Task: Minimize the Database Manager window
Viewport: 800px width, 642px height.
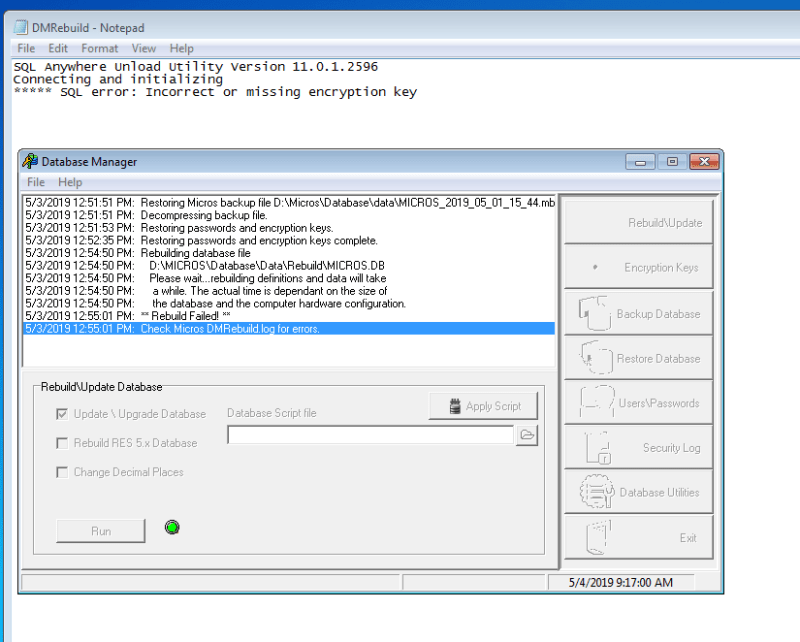Action: pos(640,162)
